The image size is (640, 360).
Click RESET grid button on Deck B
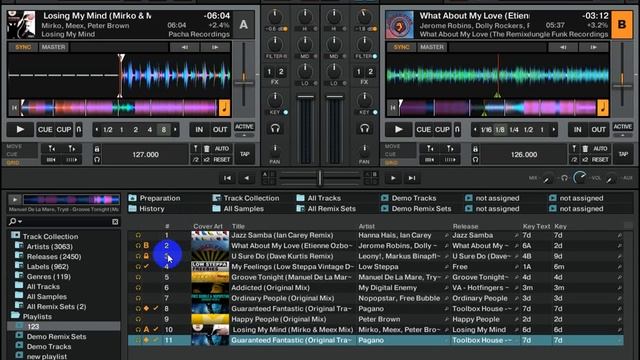coord(600,160)
